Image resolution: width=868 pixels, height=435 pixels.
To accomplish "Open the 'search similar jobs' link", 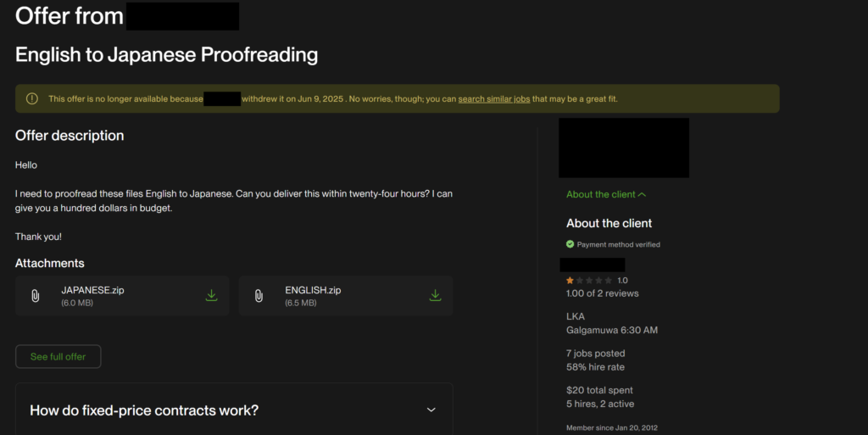I will tap(493, 99).
